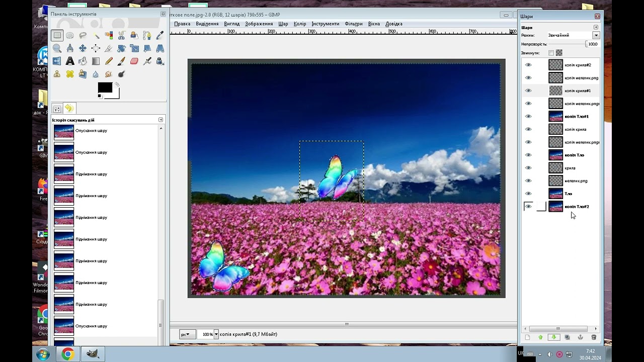Select the Eraser tool
Viewport: 644px width, 362px height.
[x=134, y=61]
